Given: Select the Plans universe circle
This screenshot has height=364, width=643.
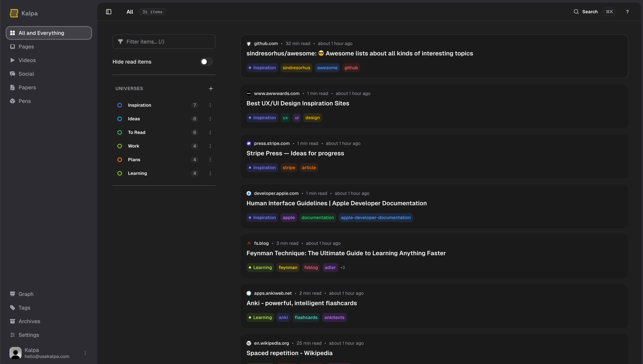Looking at the screenshot, I should (120, 160).
